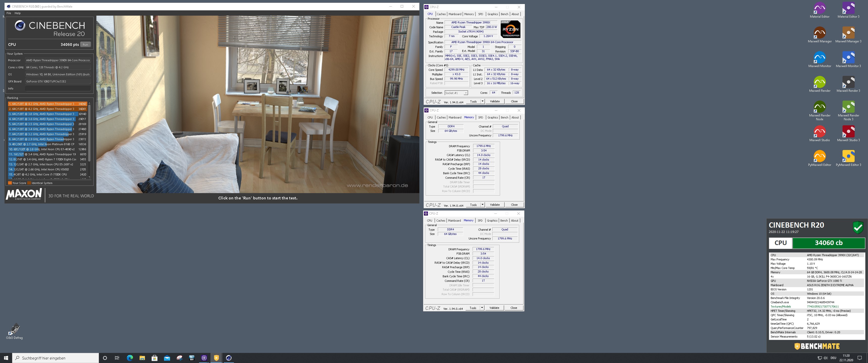868x363 pixels.
Task: Switch to Caches tab in top CPU-Z window
Action: click(441, 14)
